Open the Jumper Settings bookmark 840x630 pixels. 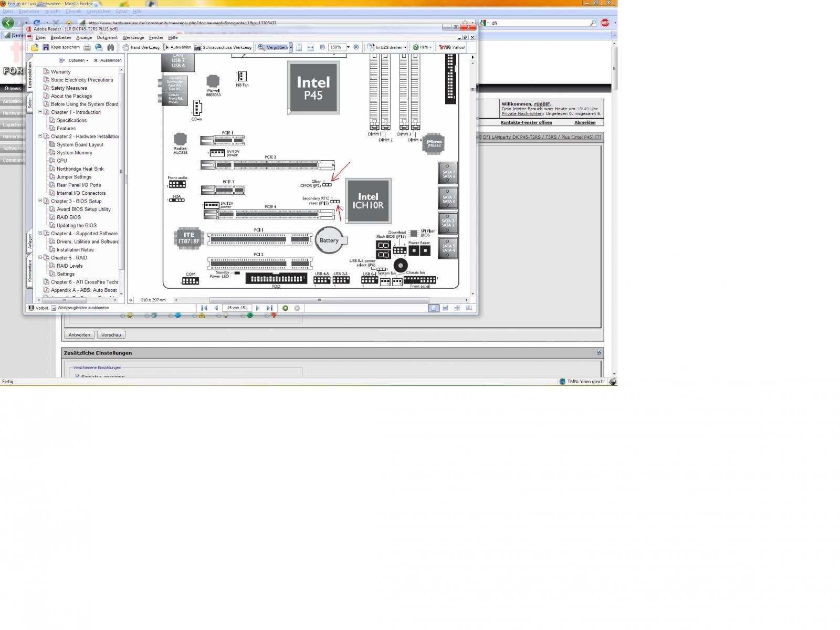click(74, 177)
